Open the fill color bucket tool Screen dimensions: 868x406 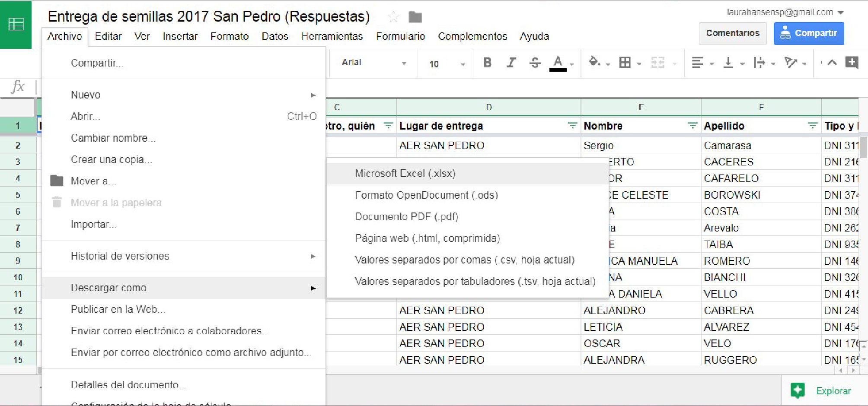click(595, 62)
